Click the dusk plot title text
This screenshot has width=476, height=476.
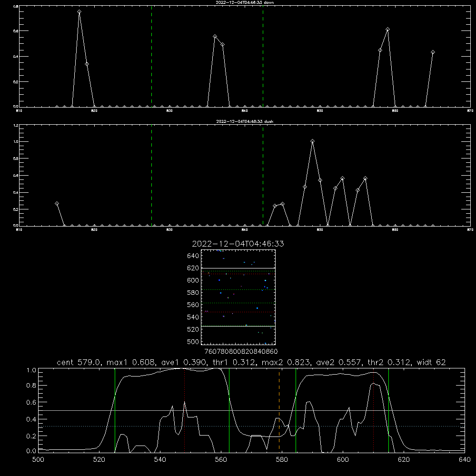point(245,121)
